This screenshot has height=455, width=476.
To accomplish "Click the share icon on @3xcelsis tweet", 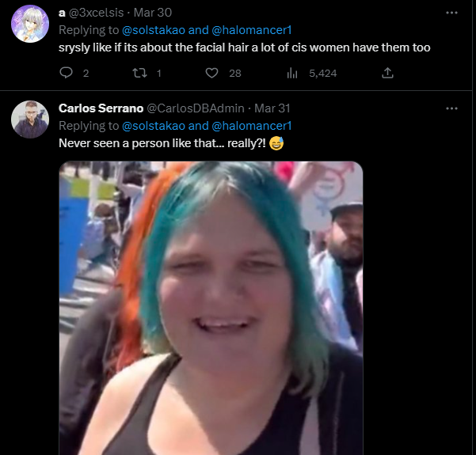I will (387, 73).
